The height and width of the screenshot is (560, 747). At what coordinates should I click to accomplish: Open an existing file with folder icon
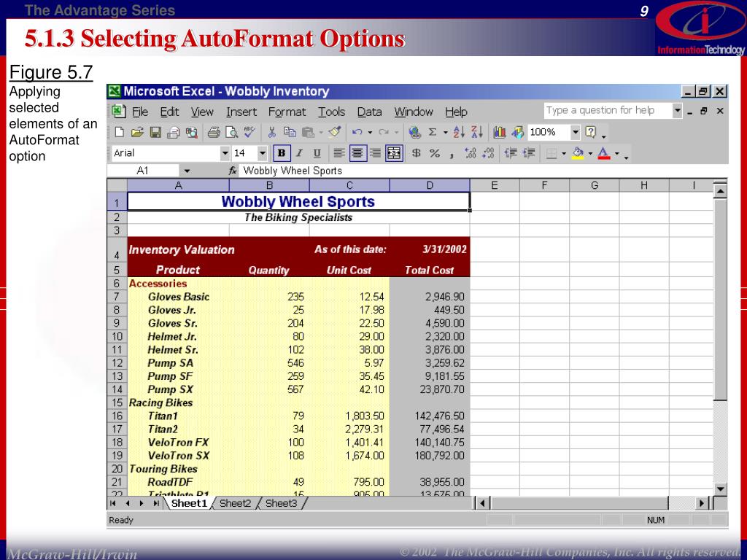[x=137, y=133]
